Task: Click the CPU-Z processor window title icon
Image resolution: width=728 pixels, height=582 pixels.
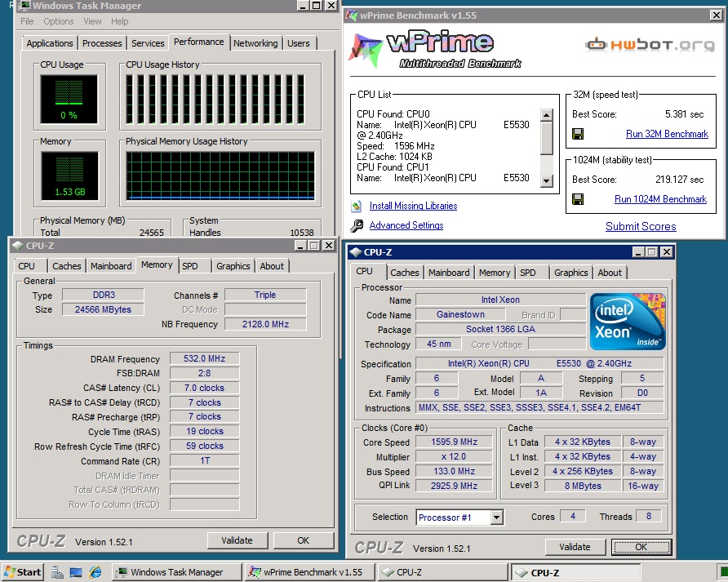Action: click(356, 252)
